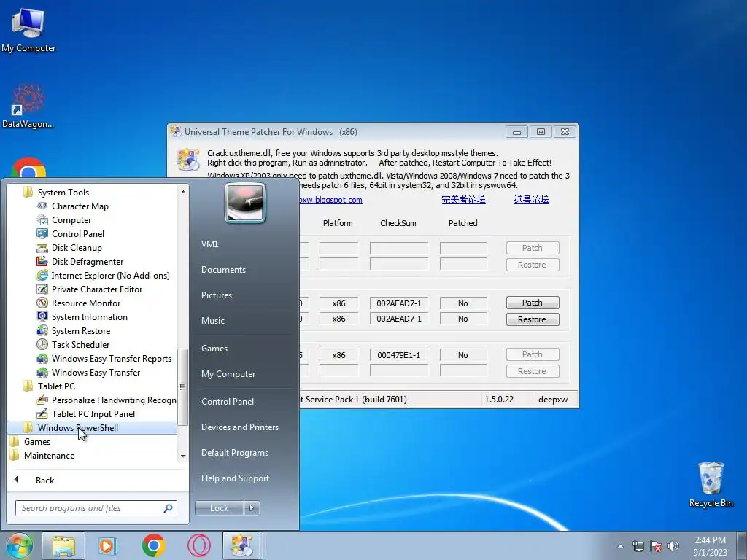The height and width of the screenshot is (560, 747).
Task: Open Control Panel from Start menu right pane
Action: tap(228, 402)
